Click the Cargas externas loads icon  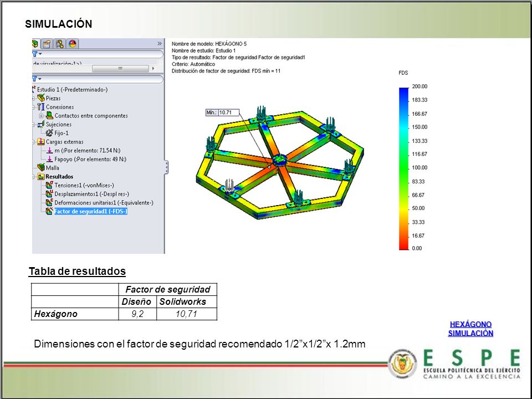[41, 141]
